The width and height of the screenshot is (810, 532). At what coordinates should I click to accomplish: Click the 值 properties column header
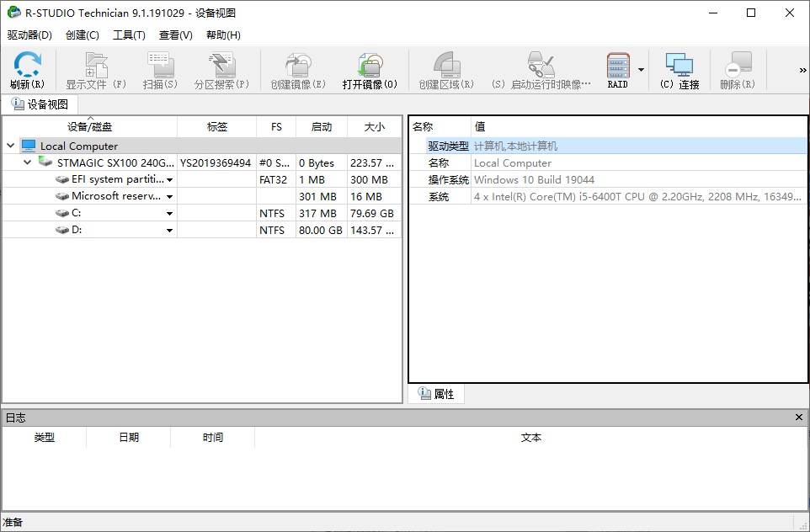point(639,126)
